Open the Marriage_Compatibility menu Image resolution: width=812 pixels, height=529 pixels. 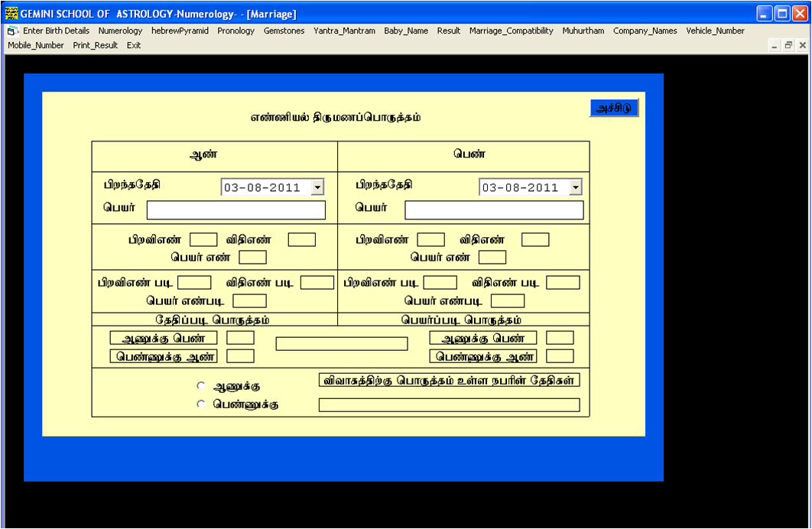(511, 31)
